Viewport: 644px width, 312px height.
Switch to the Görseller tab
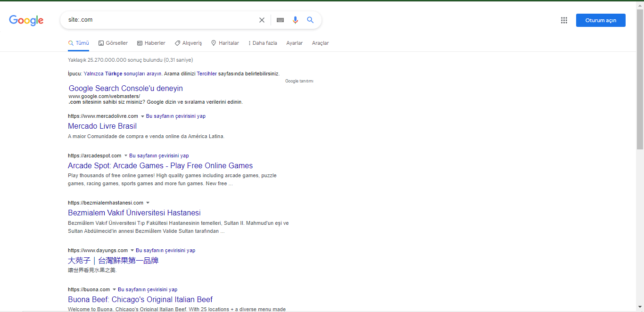(x=113, y=43)
